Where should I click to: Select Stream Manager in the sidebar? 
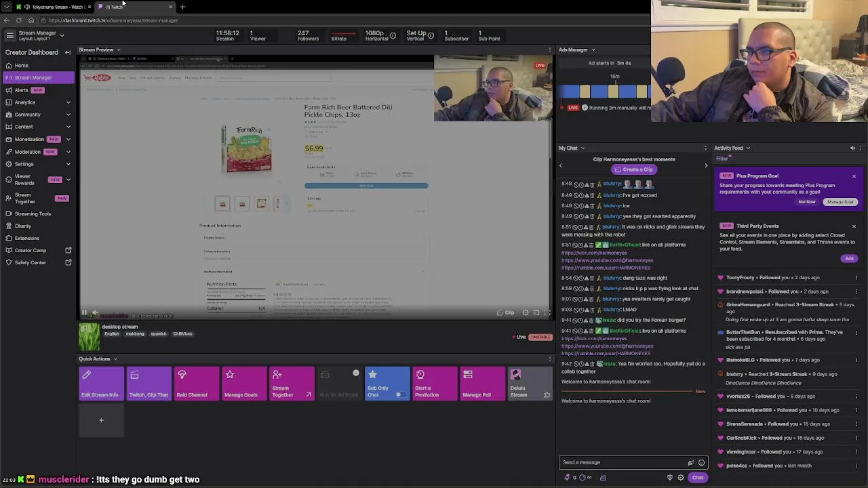pos(37,77)
